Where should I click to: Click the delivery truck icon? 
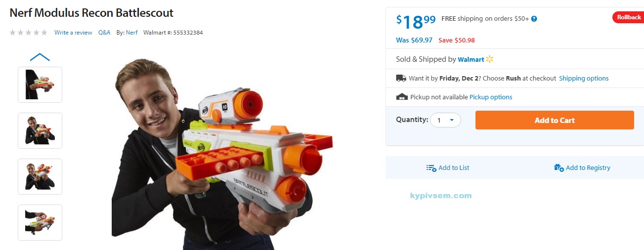[x=401, y=78]
